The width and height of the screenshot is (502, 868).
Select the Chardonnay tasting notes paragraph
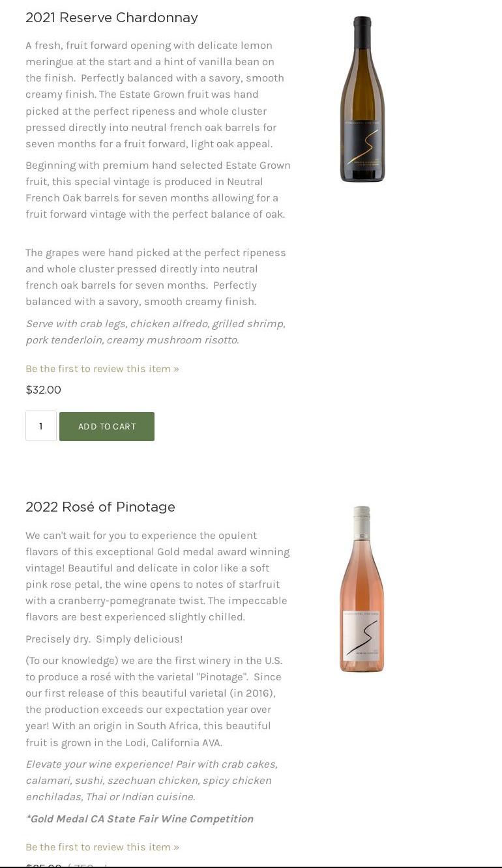coord(155,94)
